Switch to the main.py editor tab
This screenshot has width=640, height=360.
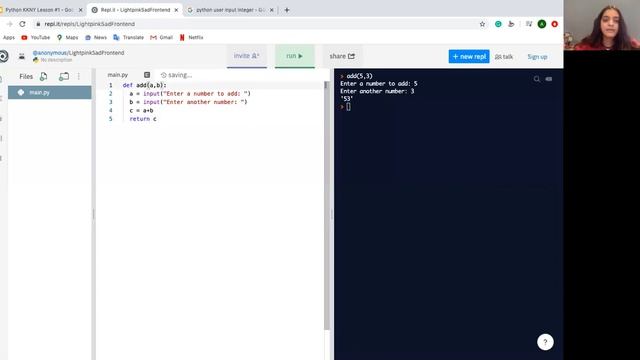pyautogui.click(x=118, y=75)
